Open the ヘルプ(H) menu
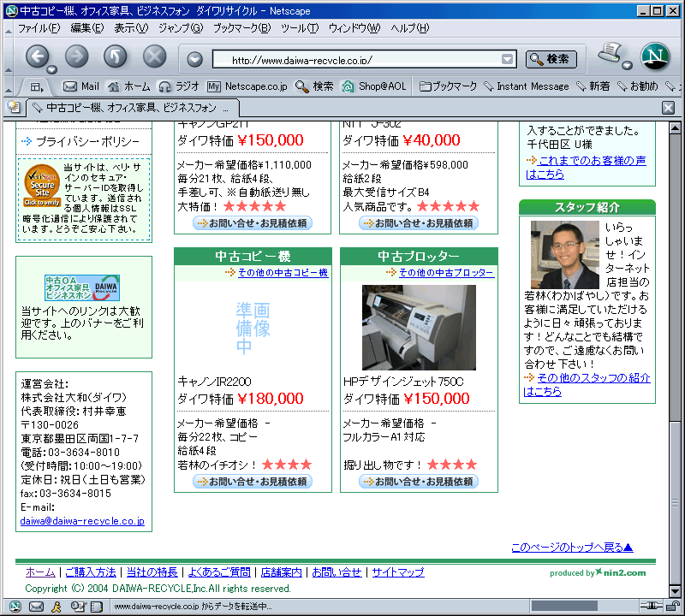This screenshot has height=616, width=685. (410, 28)
